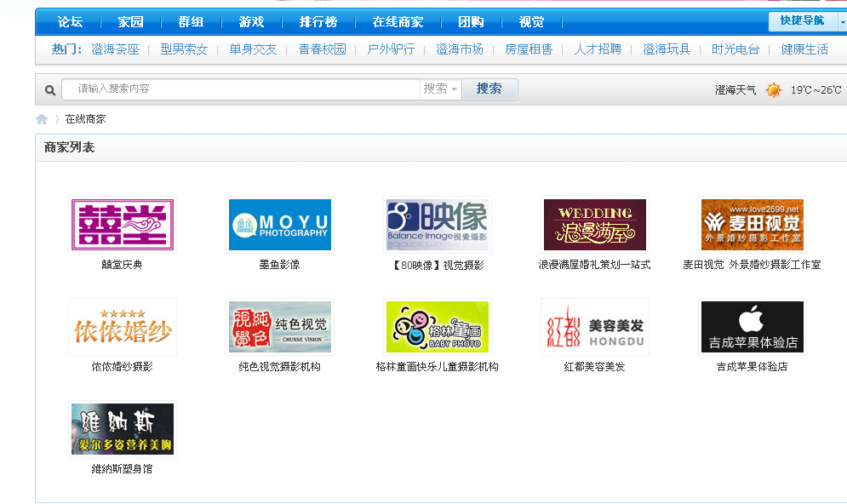Go to 户外驴行 hot link
Image resolution: width=847 pixels, height=504 pixels.
pyautogui.click(x=391, y=49)
